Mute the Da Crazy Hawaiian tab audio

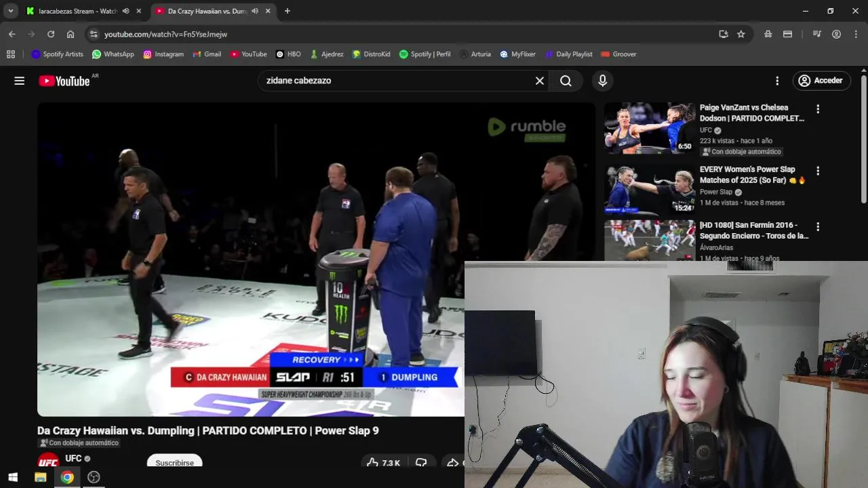tap(254, 11)
